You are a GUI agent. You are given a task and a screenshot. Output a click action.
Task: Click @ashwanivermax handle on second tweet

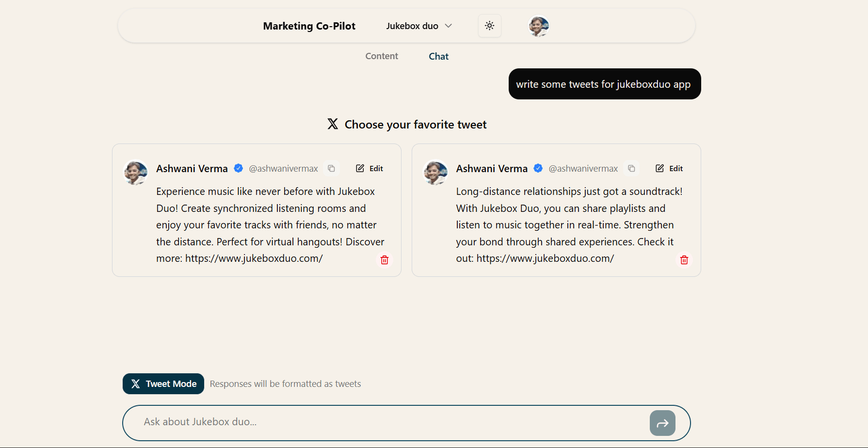pos(583,168)
